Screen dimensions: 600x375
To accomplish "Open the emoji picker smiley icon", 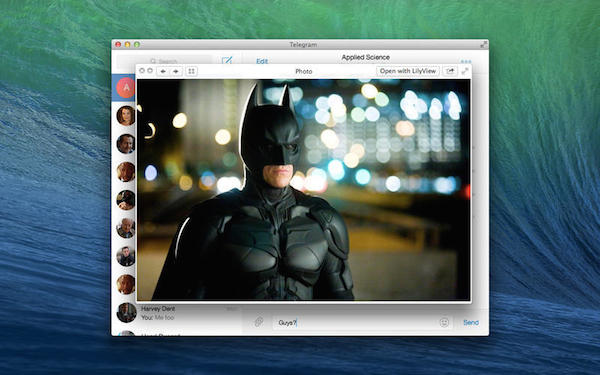I will coord(444,323).
